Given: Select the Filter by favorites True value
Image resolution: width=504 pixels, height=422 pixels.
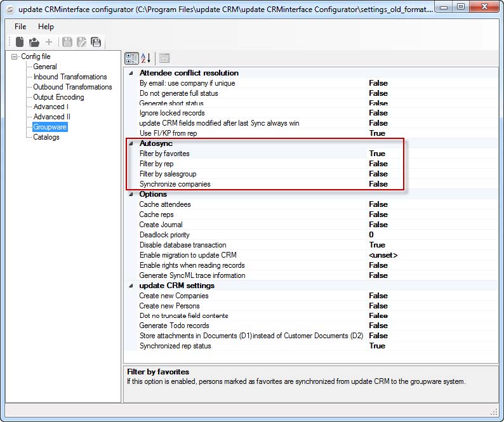Looking at the screenshot, I should coord(377,154).
